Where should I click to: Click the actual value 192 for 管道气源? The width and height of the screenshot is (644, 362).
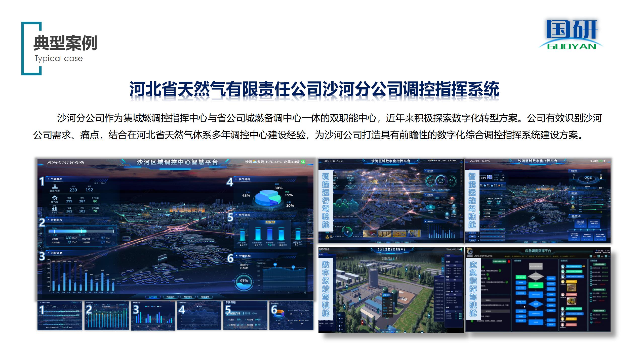(89, 190)
